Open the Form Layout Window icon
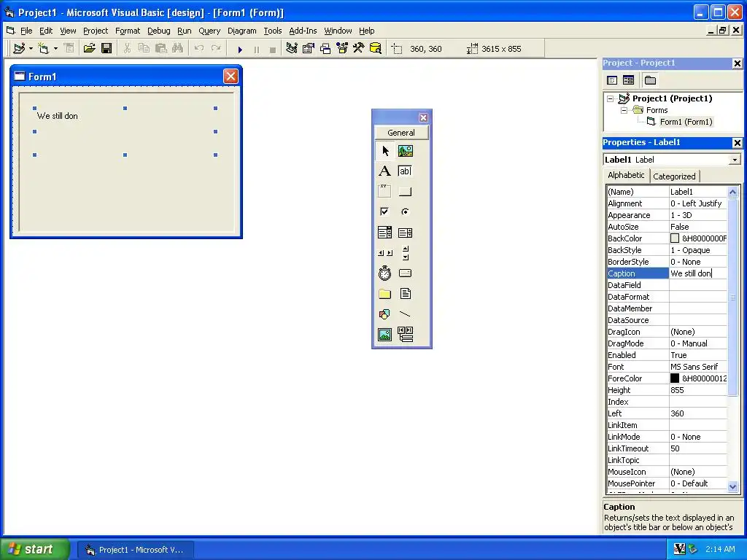Screen dimensions: 747x560 click(x=325, y=49)
